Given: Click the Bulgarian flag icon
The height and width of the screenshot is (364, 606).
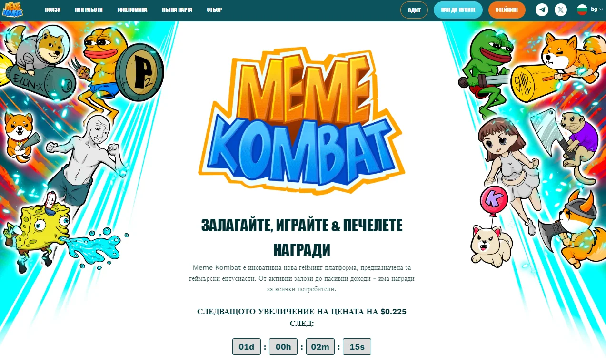Looking at the screenshot, I should point(582,10).
